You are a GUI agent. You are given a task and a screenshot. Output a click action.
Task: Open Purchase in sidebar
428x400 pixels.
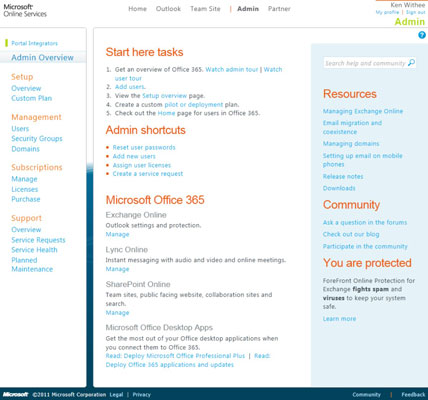(26, 199)
